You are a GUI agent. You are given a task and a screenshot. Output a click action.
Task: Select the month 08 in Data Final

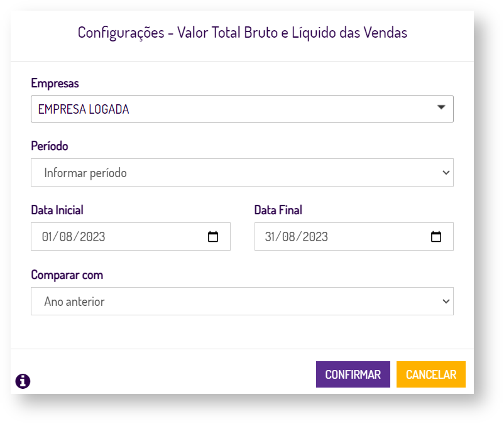[x=290, y=237]
